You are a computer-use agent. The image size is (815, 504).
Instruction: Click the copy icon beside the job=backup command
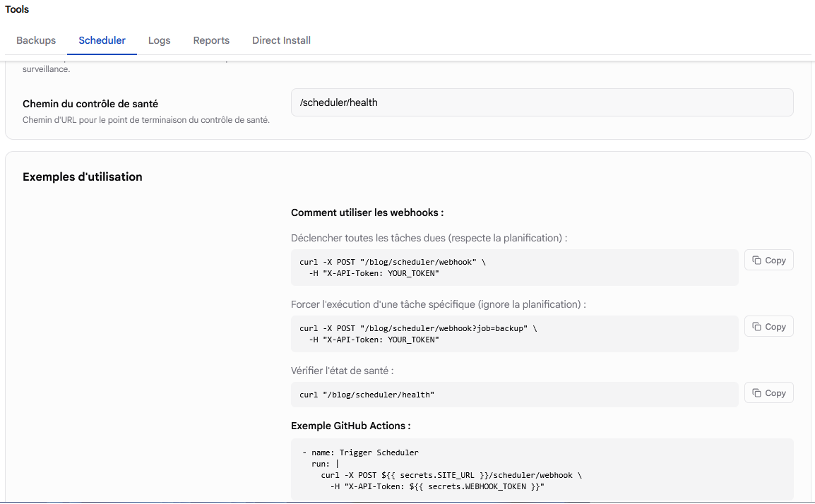tap(757, 327)
